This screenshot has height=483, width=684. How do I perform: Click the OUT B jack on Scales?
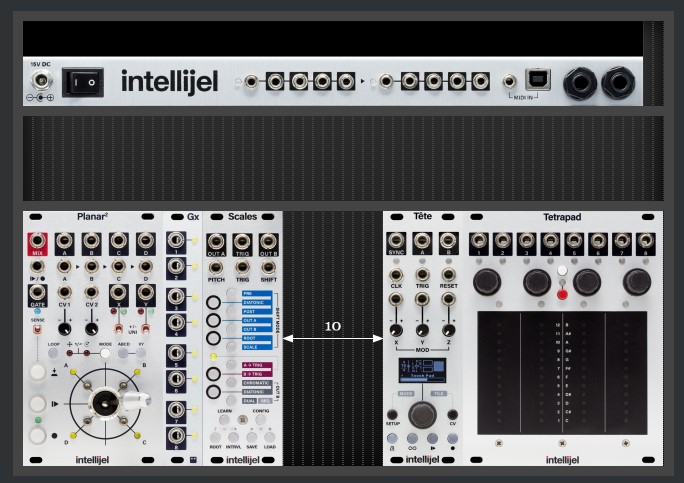268,243
